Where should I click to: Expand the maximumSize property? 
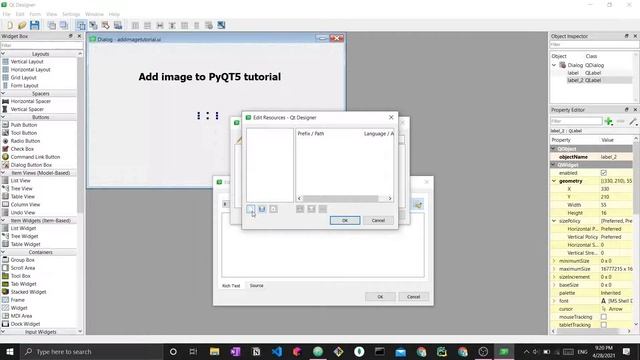tap(554, 269)
